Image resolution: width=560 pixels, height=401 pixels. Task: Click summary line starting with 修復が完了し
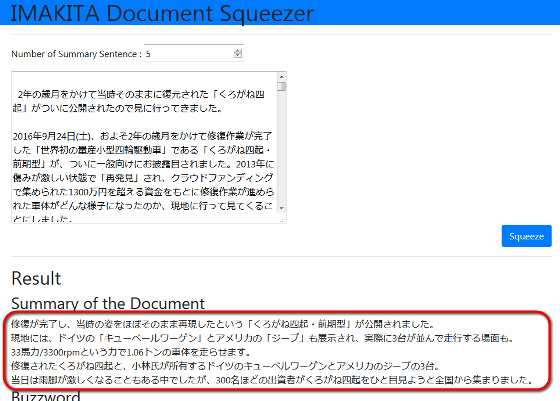coord(222,324)
